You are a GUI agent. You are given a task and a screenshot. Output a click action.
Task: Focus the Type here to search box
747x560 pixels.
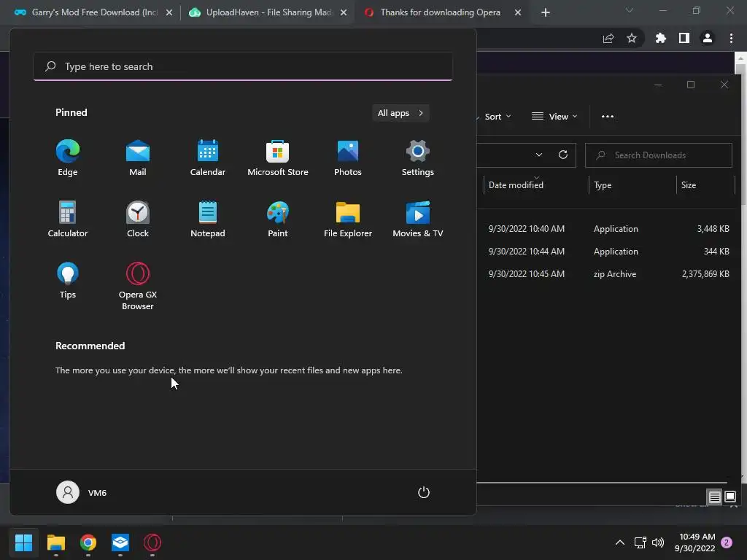point(243,66)
